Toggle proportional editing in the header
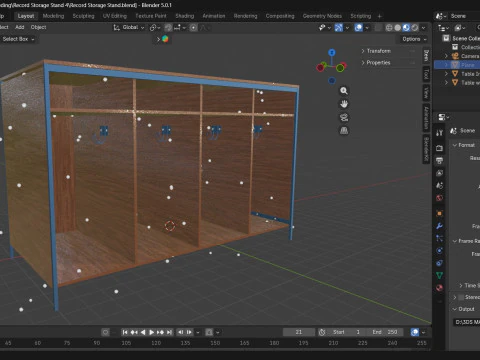Viewport: 480px width, 360px height. click(x=193, y=27)
